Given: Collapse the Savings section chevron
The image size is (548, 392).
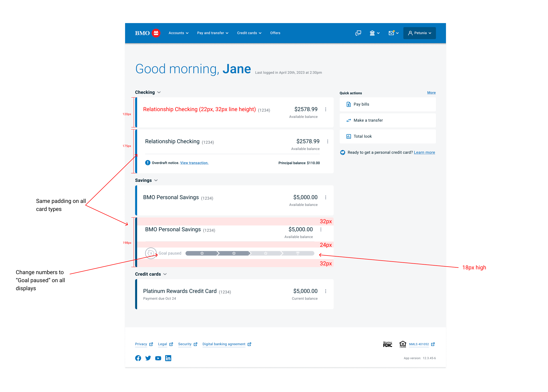Looking at the screenshot, I should pos(156,180).
